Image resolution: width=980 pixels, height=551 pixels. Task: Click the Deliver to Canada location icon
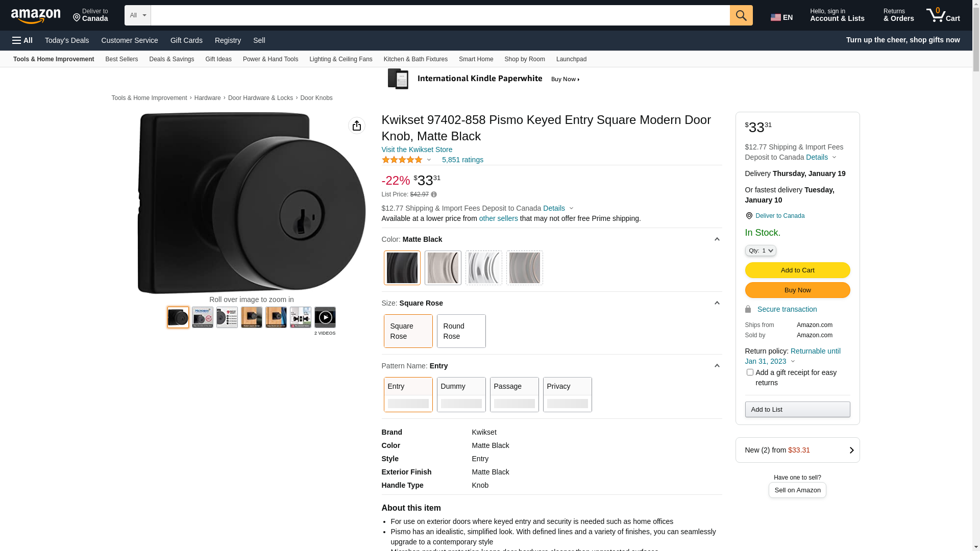(749, 216)
